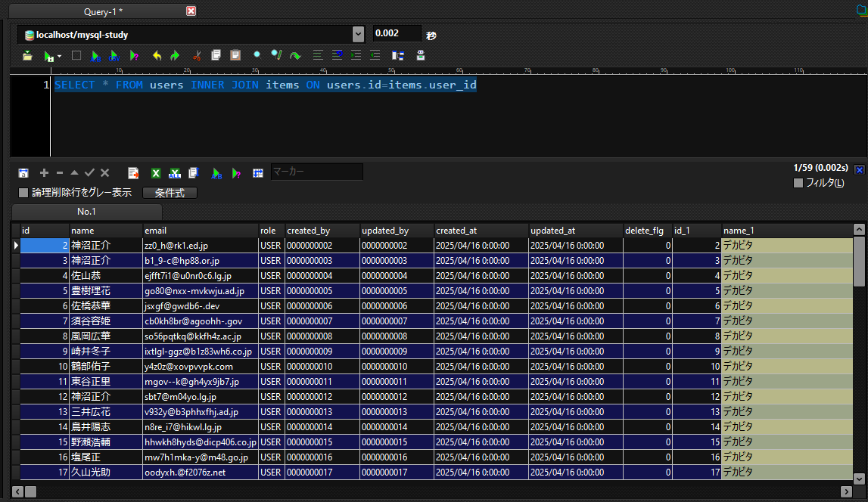Execute the SQL query with the run icon
This screenshot has height=502, width=868.
point(47,55)
